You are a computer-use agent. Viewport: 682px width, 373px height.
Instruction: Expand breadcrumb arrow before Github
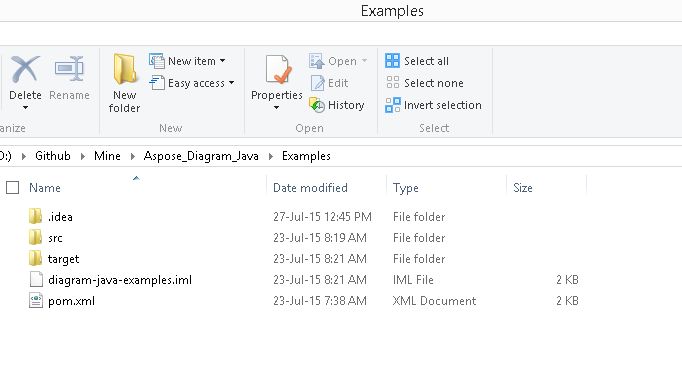point(24,156)
